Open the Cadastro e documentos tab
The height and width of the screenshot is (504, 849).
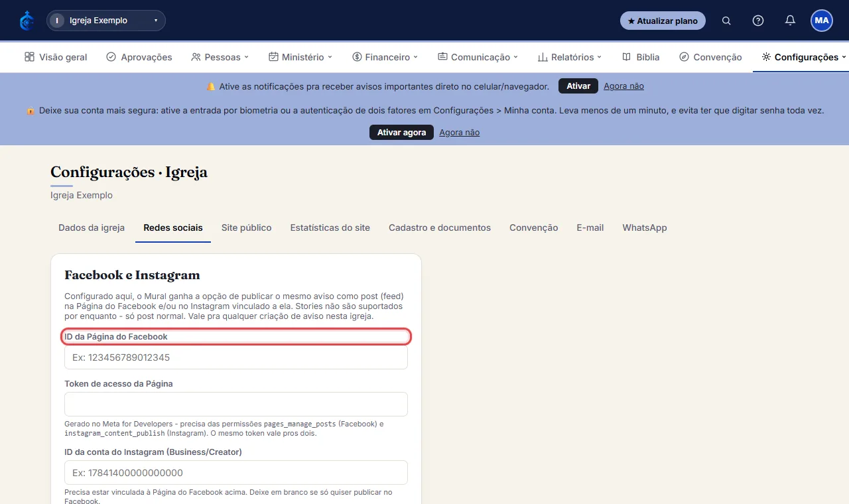click(440, 227)
